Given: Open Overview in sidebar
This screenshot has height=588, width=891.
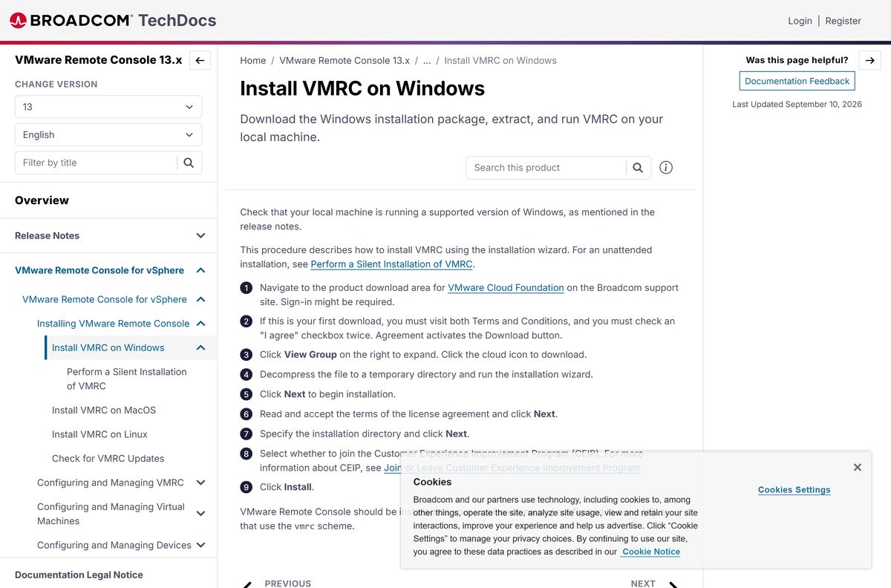Looking at the screenshot, I should tap(42, 200).
